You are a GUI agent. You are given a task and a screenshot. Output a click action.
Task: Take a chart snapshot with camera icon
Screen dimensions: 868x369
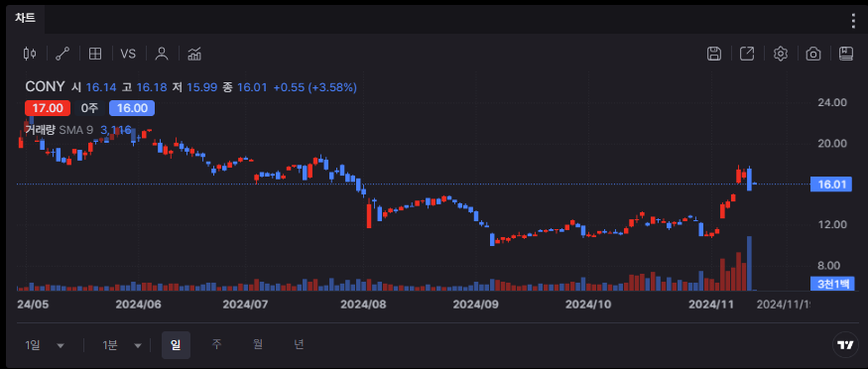point(813,54)
